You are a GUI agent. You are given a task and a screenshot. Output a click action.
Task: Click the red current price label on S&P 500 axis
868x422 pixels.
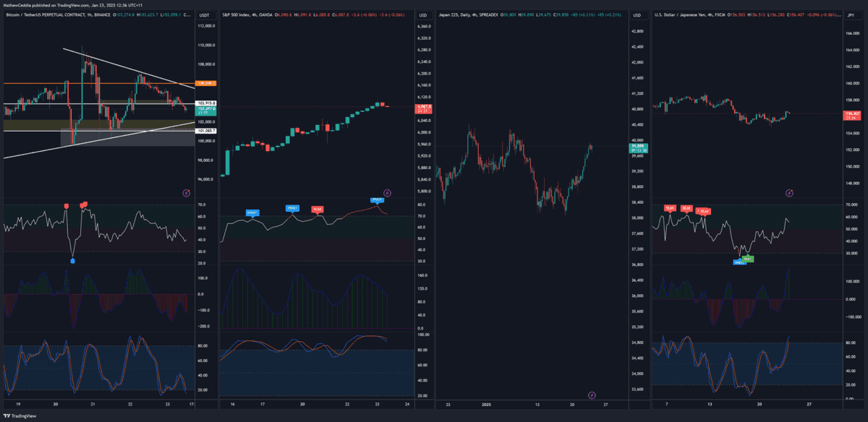[x=422, y=109]
